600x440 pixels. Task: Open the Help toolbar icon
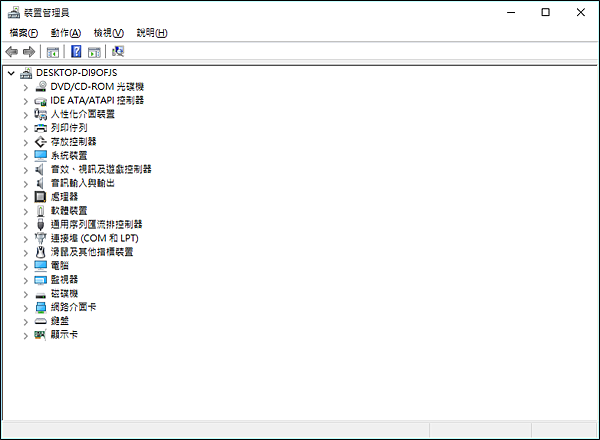(x=76, y=51)
